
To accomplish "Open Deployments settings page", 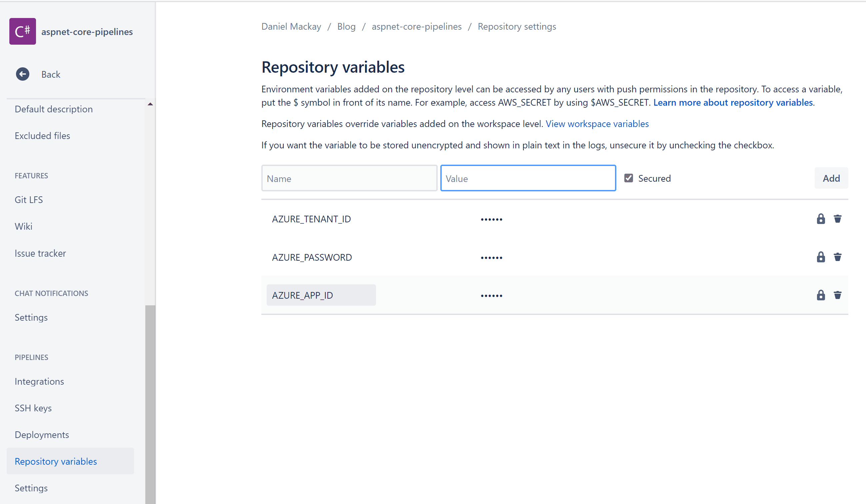I will click(42, 434).
